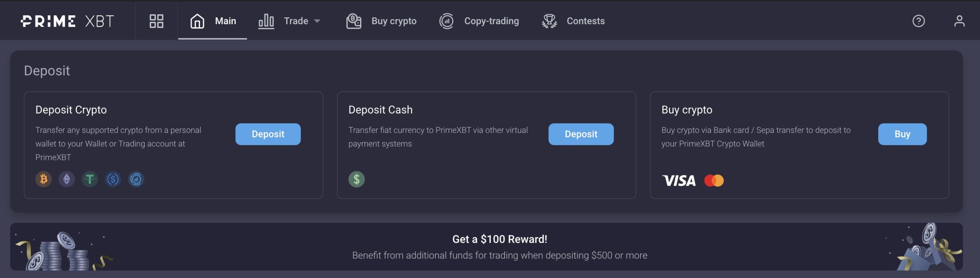The height and width of the screenshot is (278, 980).
Task: Select the Ethereum deposit icon
Action: (x=67, y=179)
